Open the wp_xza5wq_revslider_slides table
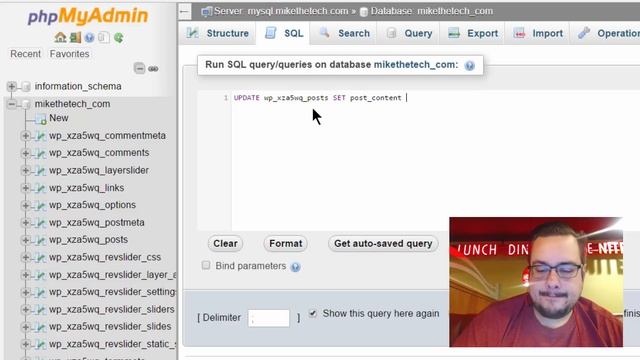Screen dimensions: 640x360 coord(110,327)
